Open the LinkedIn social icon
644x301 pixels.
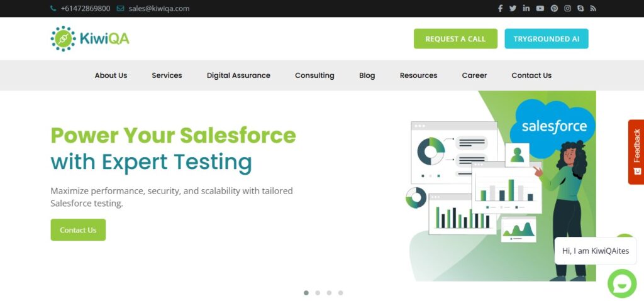pyautogui.click(x=526, y=8)
